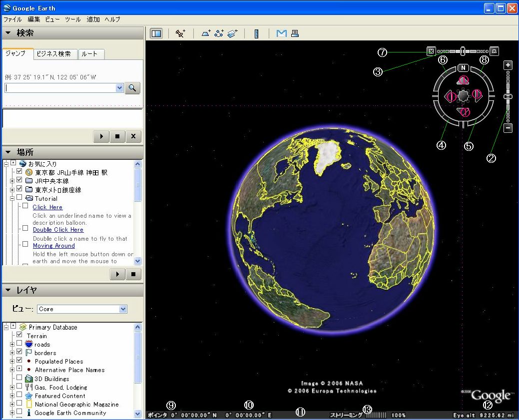
Task: Open the 追加 menu
Action: point(93,19)
